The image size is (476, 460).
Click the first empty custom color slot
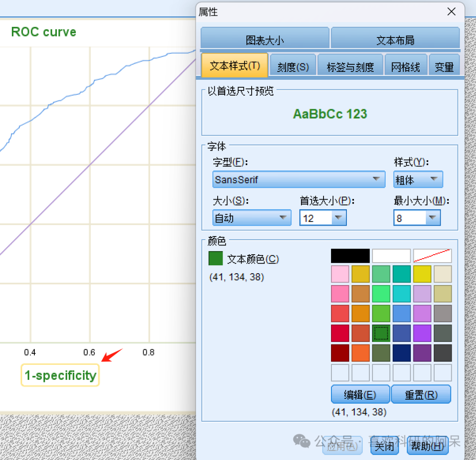tap(340, 372)
